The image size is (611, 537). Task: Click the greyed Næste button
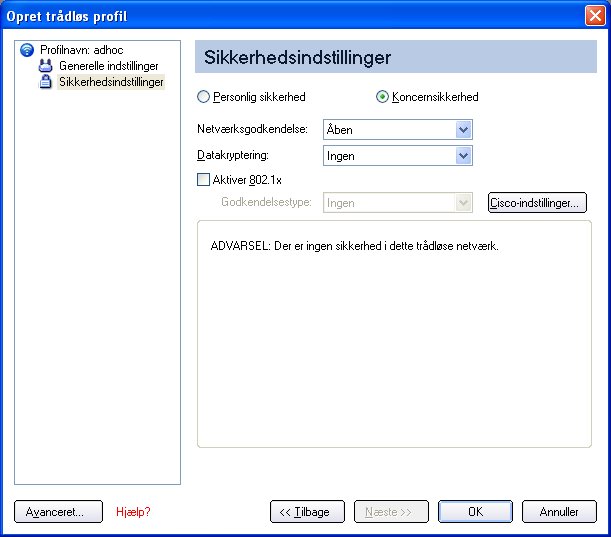pyautogui.click(x=391, y=512)
